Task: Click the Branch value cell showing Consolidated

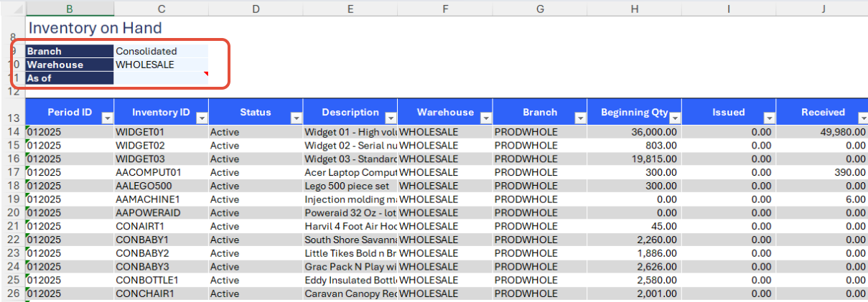Action: [161, 52]
